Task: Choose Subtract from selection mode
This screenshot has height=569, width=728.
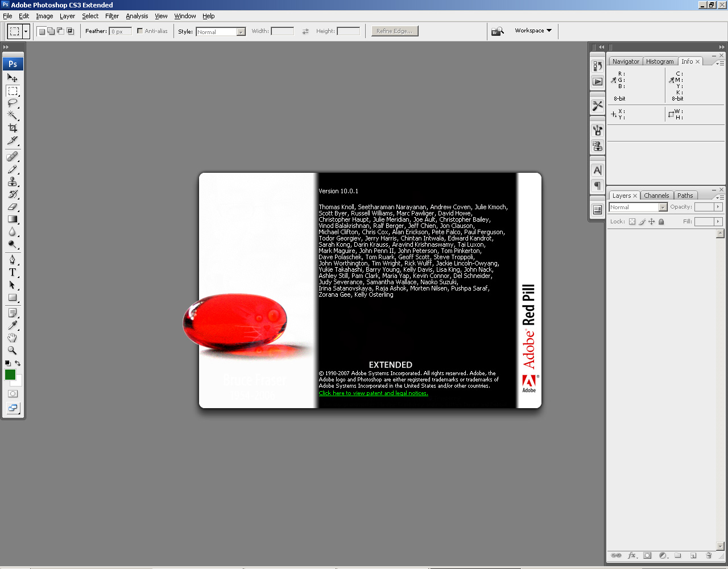Action: (61, 31)
